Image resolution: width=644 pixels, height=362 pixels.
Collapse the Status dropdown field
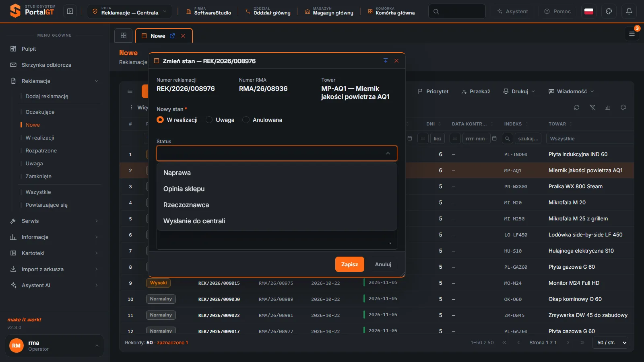click(x=277, y=153)
